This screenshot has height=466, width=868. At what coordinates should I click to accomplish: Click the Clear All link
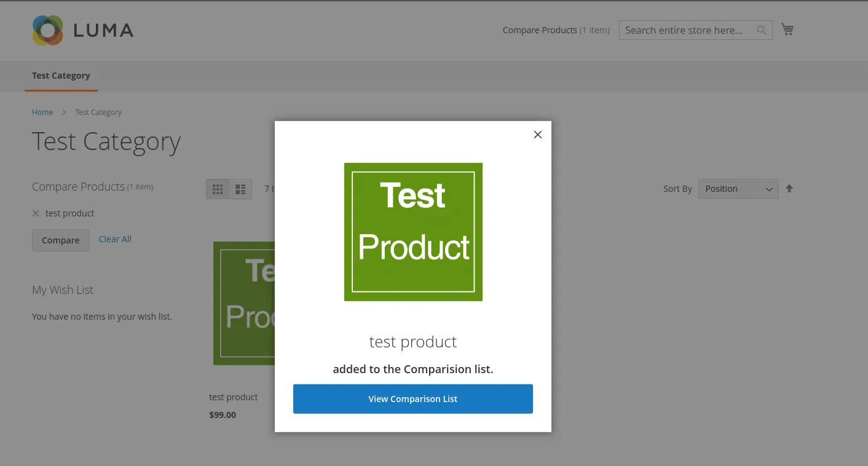[115, 239]
